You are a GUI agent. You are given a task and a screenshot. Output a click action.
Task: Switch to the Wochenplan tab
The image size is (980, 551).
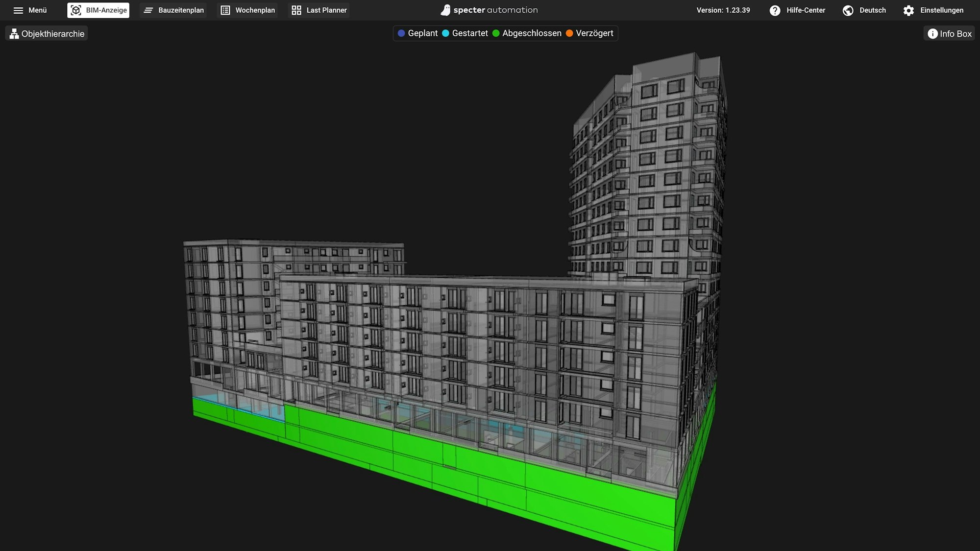click(x=247, y=10)
